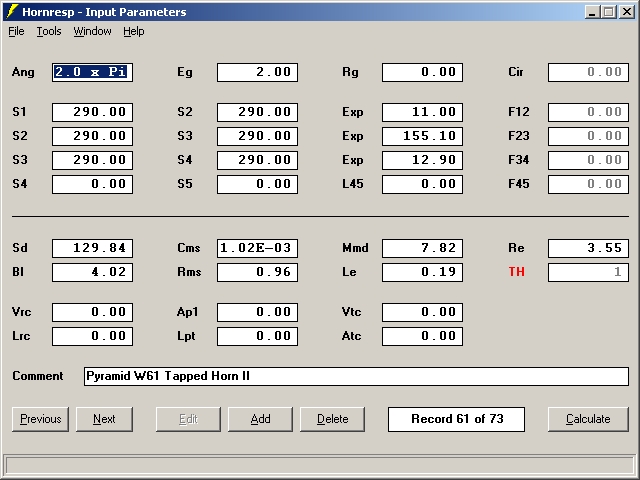This screenshot has height=480, width=640.
Task: Close the Hornresp window
Action: point(627,12)
